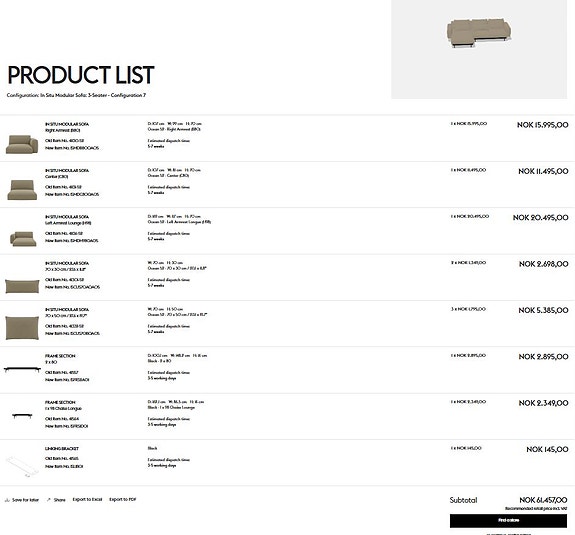
Task: Click the price NOK 5.385,00
Action: [543, 311]
